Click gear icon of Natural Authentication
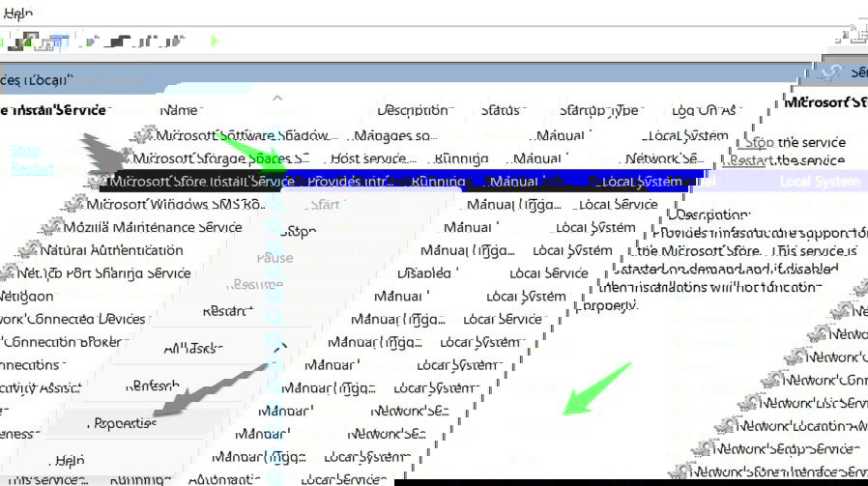The image size is (868, 486). point(29,250)
